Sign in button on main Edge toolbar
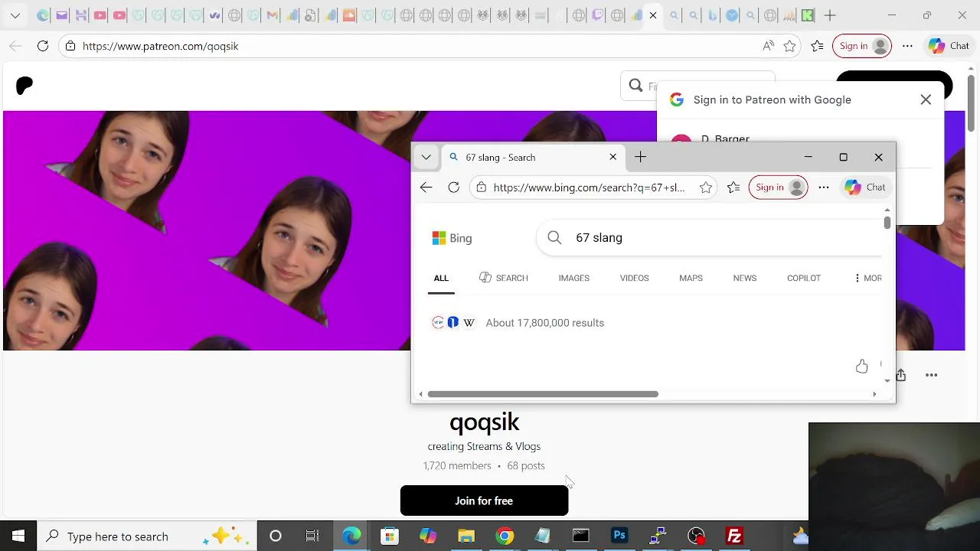This screenshot has height=551, width=980. click(x=862, y=46)
